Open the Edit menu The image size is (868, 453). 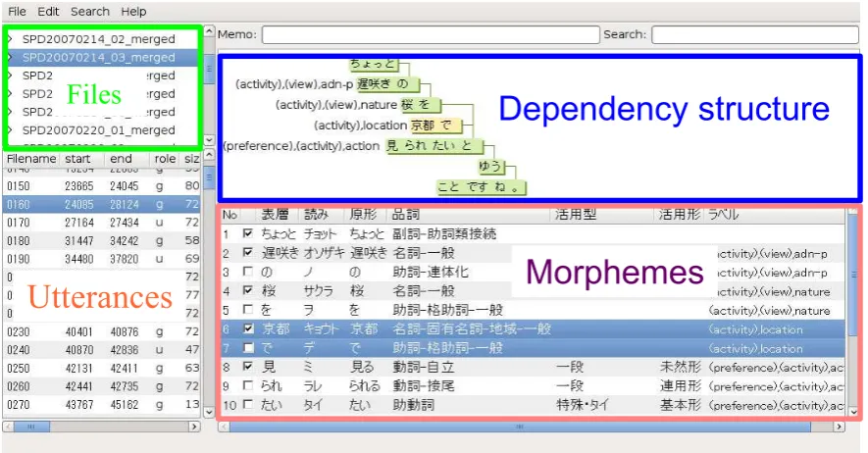click(48, 11)
